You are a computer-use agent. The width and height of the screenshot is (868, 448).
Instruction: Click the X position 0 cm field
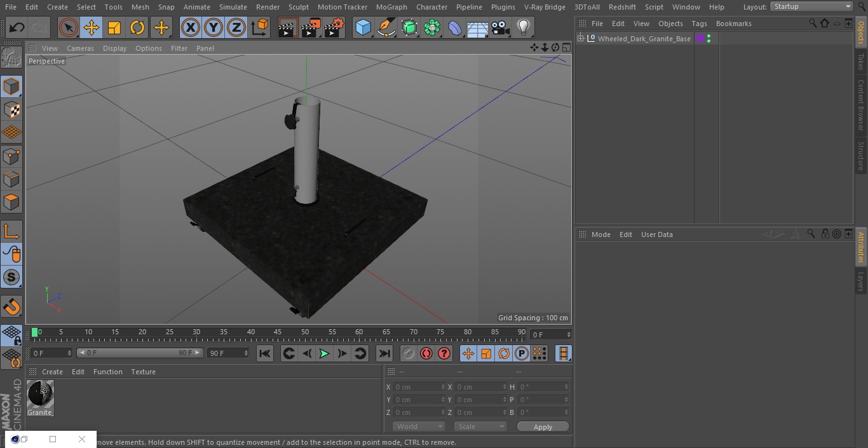click(419, 387)
